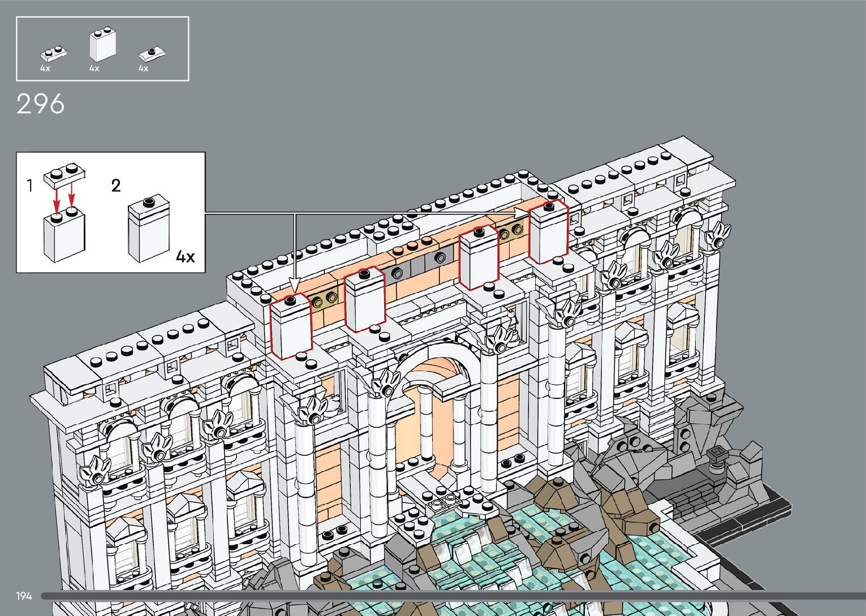Click the large 4x multiplier in callout box

pyautogui.click(x=185, y=257)
